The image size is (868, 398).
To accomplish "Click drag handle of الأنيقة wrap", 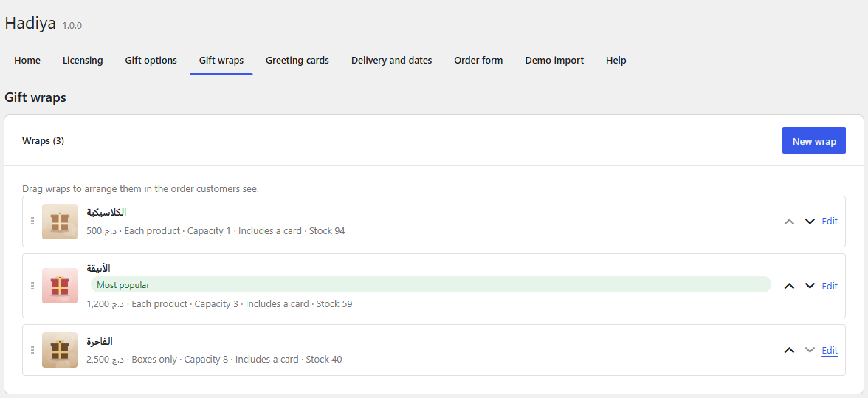I will 32,286.
